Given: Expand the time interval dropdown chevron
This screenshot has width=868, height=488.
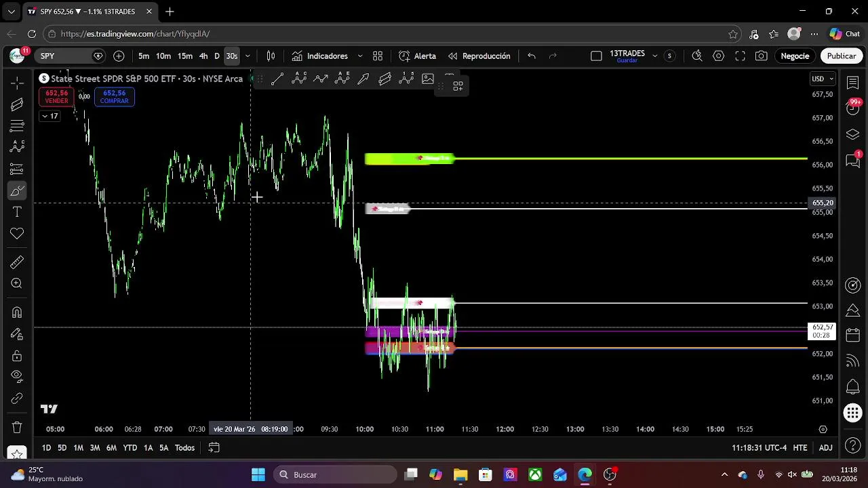Looking at the screenshot, I should [x=248, y=56].
